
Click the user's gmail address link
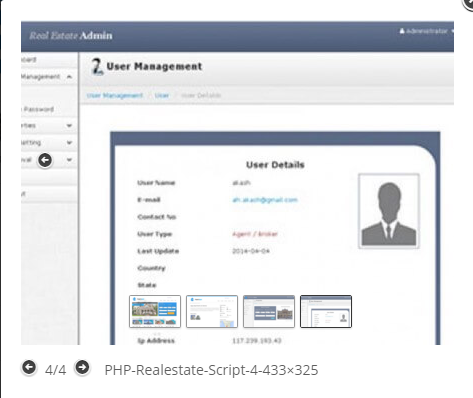tap(265, 200)
